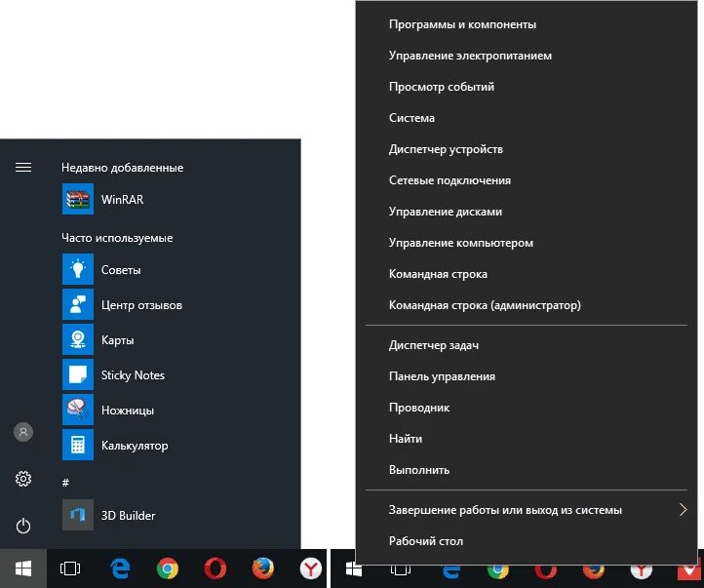Viewport: 704px width, 588px height.
Task: Click the user account icon
Action: pos(23,432)
